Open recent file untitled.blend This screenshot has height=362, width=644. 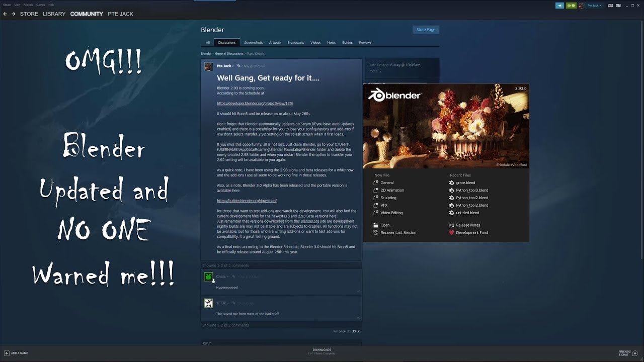click(x=464, y=213)
